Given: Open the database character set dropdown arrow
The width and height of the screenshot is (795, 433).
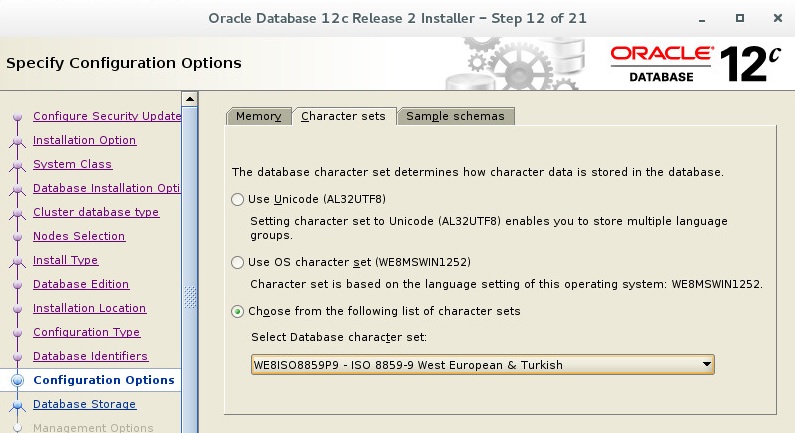Looking at the screenshot, I should point(706,365).
